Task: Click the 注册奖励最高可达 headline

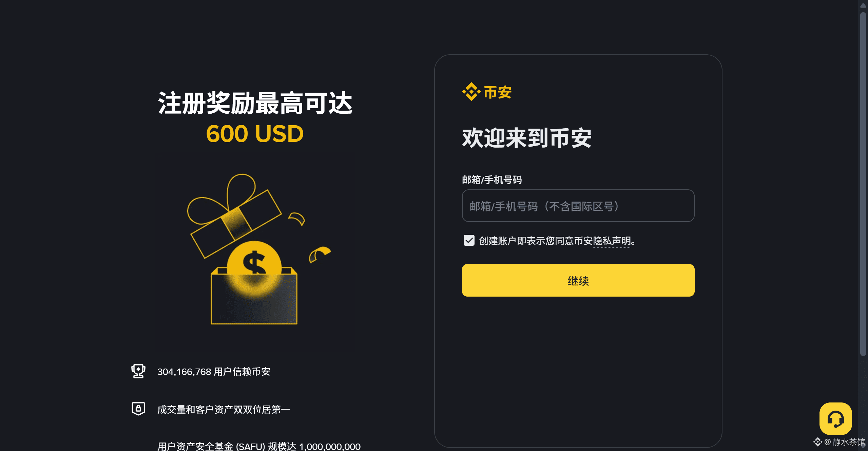Action: click(x=255, y=103)
